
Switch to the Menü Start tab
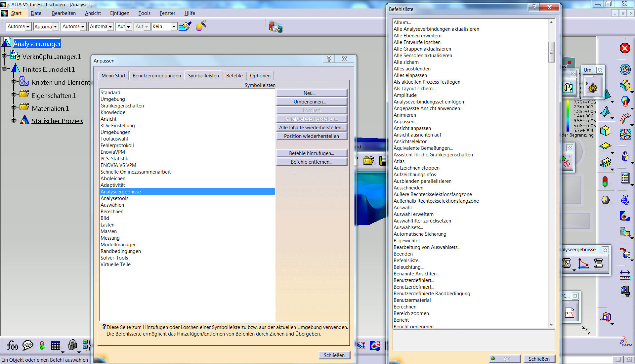113,76
